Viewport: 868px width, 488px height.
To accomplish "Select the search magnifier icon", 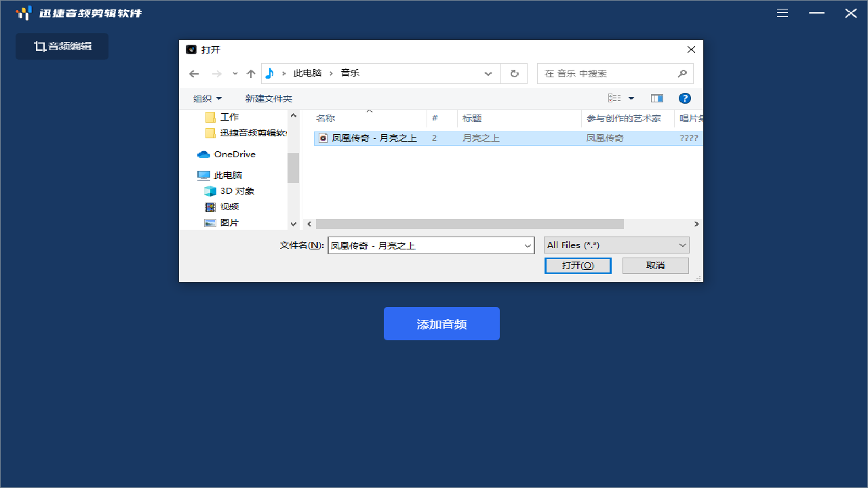I will pyautogui.click(x=682, y=73).
